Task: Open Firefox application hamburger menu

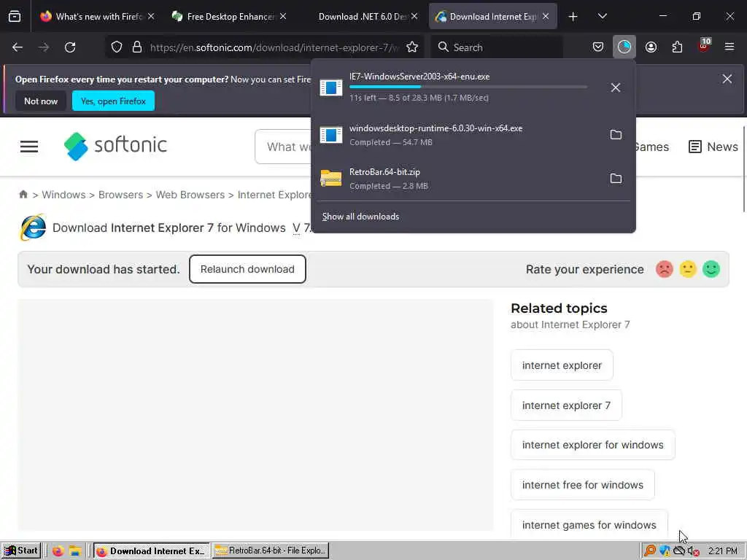Action: (x=729, y=47)
